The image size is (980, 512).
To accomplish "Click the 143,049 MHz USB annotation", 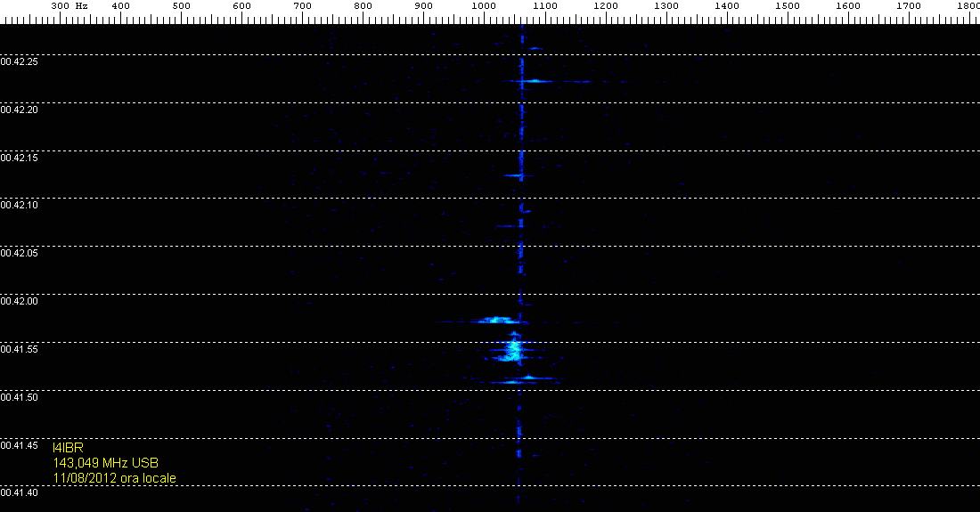I will click(x=106, y=463).
